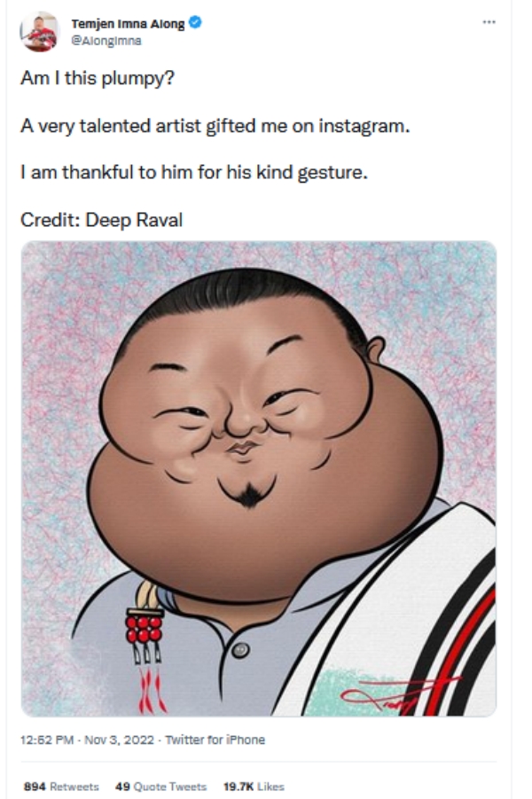The width and height of the screenshot is (532, 799).
Task: View the 894 Retweets list
Action: [61, 787]
